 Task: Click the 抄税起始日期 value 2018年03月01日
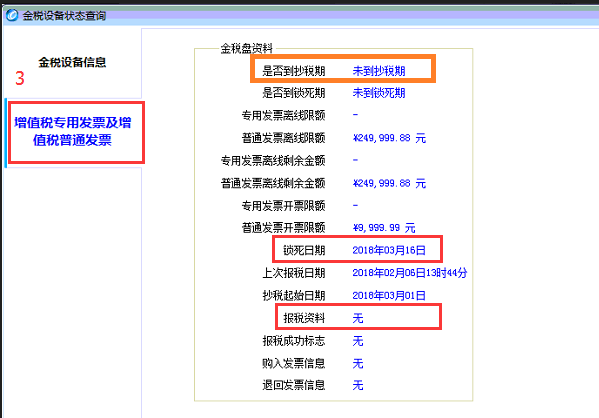coord(389,295)
